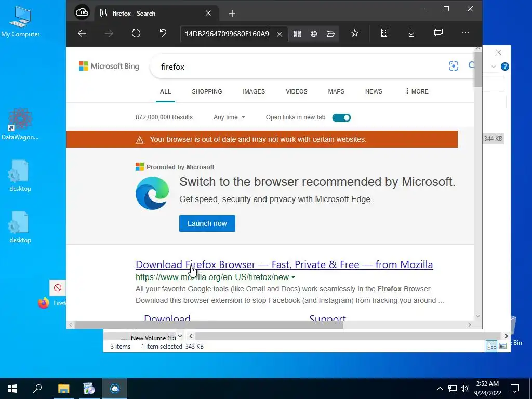The image size is (532, 399).
Task: Click the scroll down arrow in browser
Action: point(478,316)
